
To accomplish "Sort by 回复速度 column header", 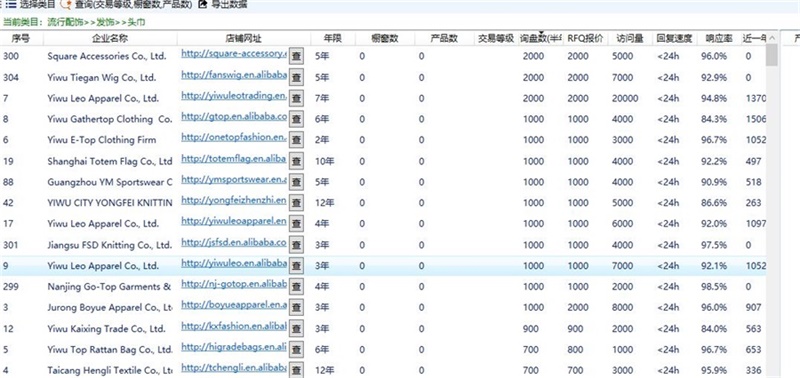I will click(674, 39).
